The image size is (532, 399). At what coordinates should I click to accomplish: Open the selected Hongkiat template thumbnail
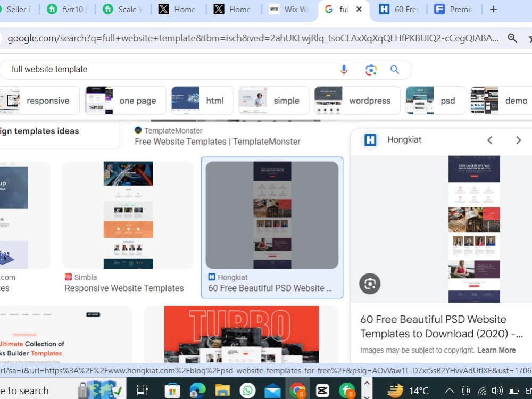272,215
